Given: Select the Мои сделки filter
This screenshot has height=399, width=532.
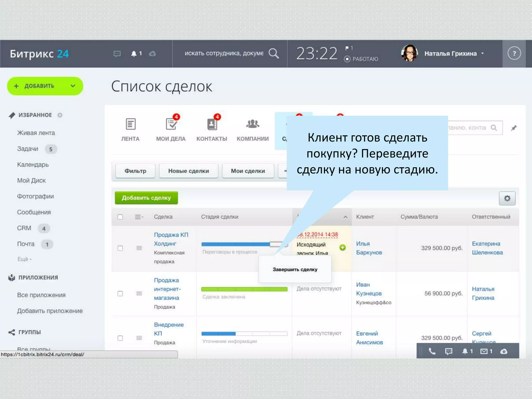Looking at the screenshot, I should click(248, 171).
